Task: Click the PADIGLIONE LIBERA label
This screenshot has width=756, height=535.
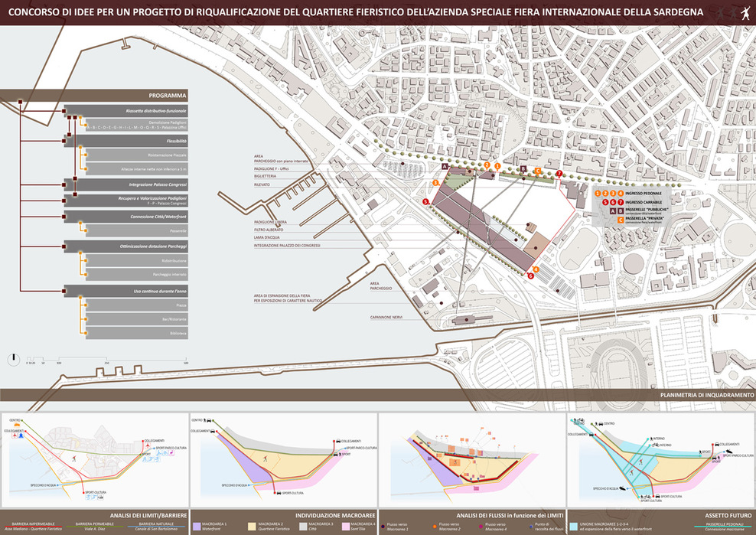Action: [270, 222]
